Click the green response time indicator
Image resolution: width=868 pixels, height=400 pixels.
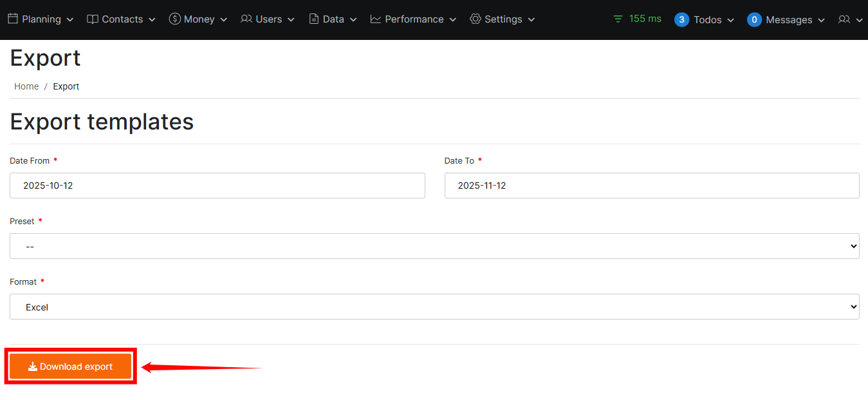click(637, 19)
